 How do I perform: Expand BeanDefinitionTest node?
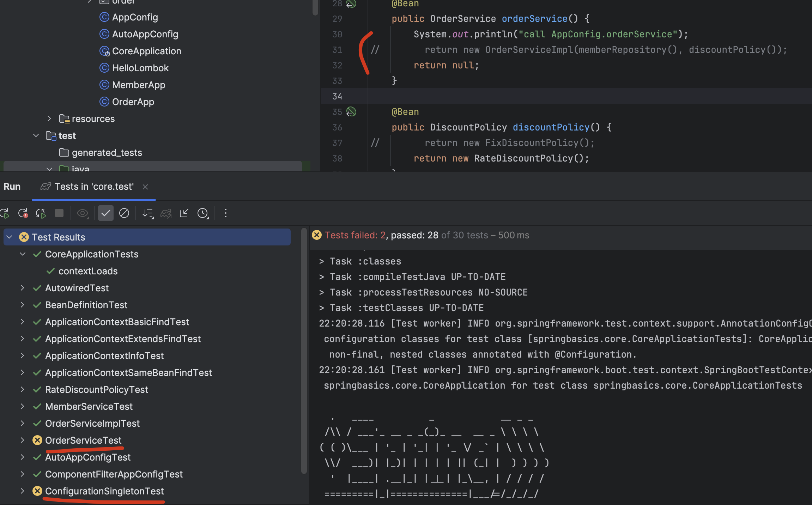tap(23, 305)
